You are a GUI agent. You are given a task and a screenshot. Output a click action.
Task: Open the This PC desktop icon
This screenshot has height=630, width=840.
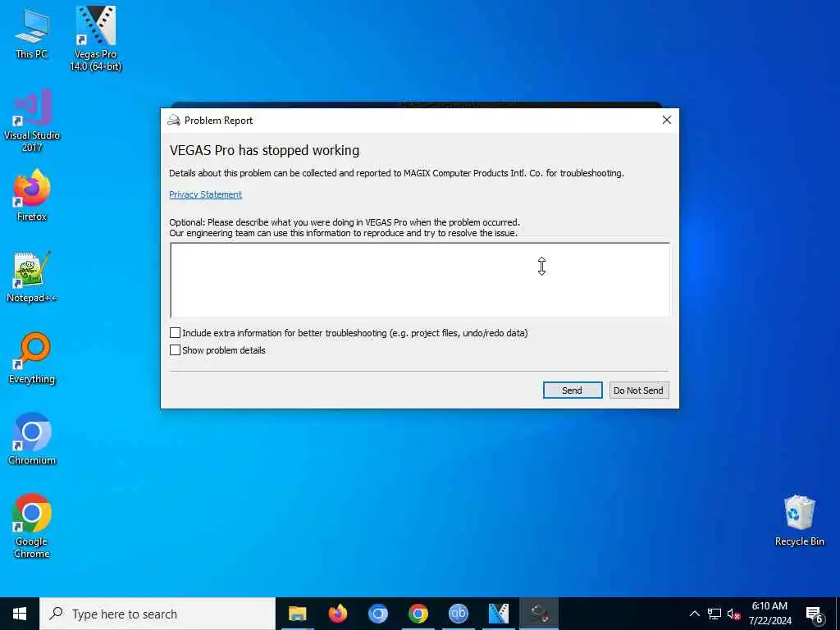click(32, 34)
